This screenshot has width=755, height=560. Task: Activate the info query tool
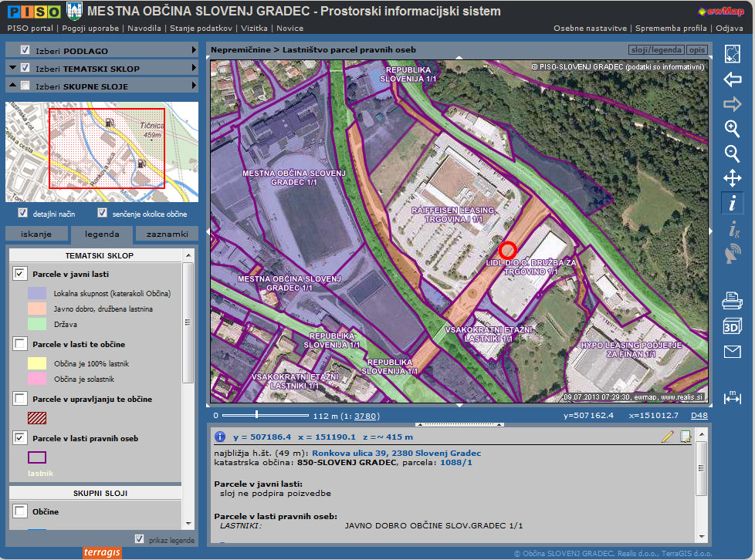point(731,204)
